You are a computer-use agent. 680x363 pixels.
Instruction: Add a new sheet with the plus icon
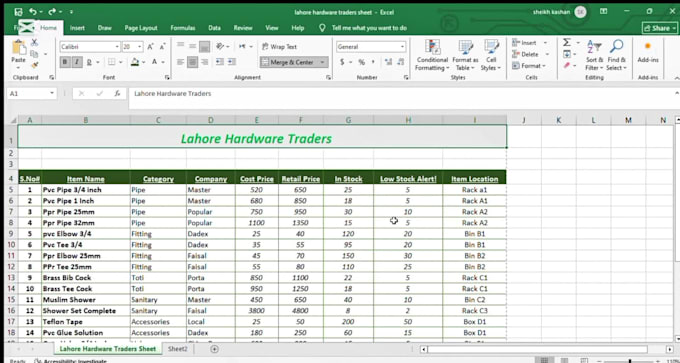[x=214, y=349]
